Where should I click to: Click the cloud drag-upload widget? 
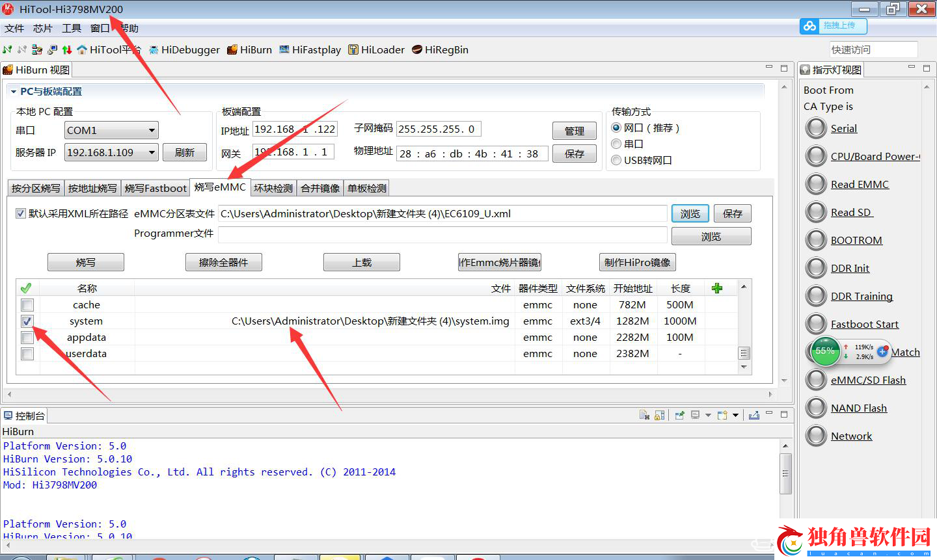[834, 26]
